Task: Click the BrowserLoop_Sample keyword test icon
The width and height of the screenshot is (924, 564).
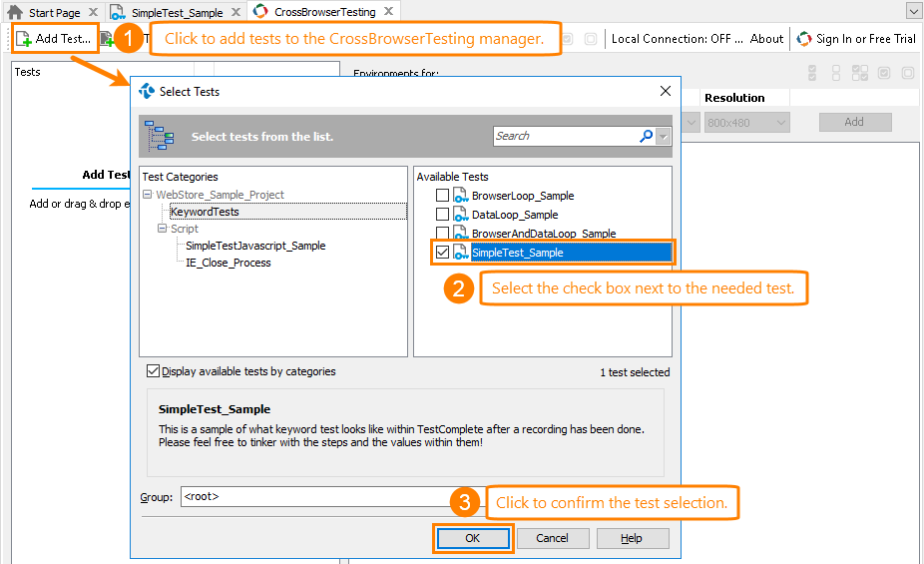Action: coord(460,195)
